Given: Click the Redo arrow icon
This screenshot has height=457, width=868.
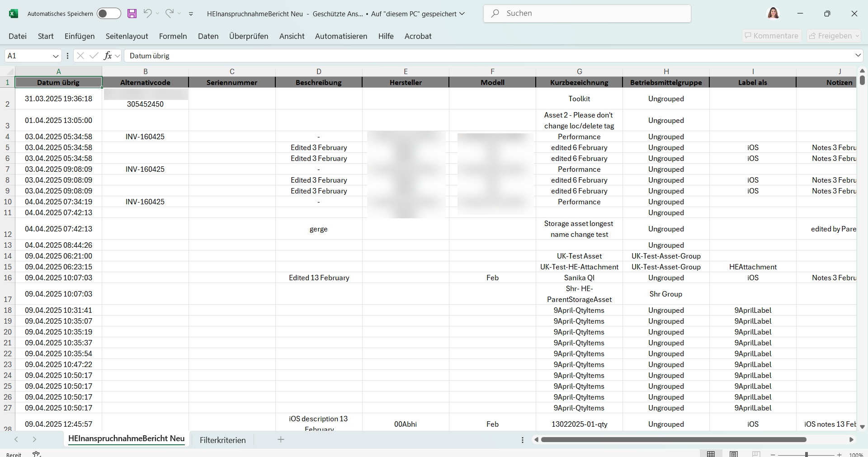Looking at the screenshot, I should click(x=169, y=14).
